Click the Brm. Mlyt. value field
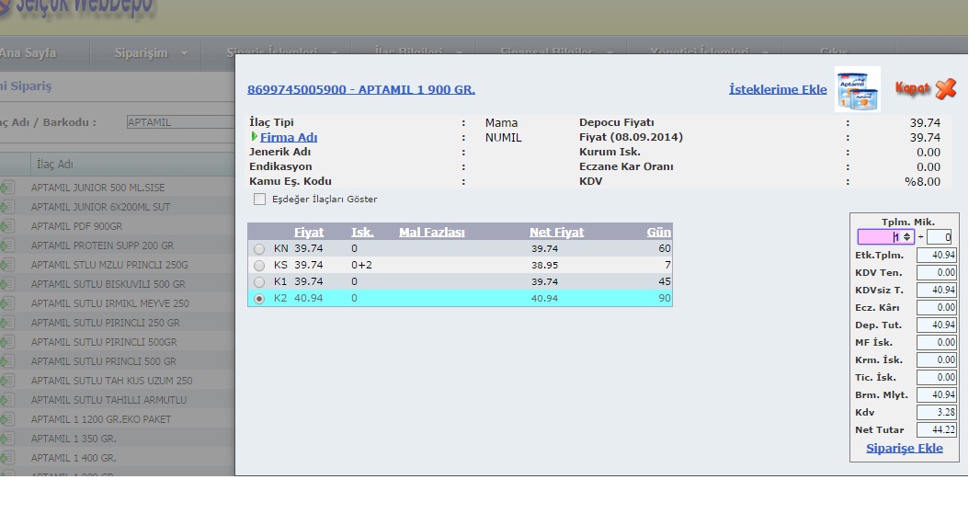 [936, 395]
